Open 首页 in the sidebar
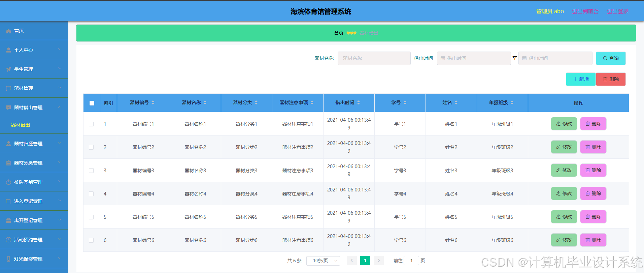Image resolution: width=644 pixels, height=273 pixels. (x=34, y=31)
